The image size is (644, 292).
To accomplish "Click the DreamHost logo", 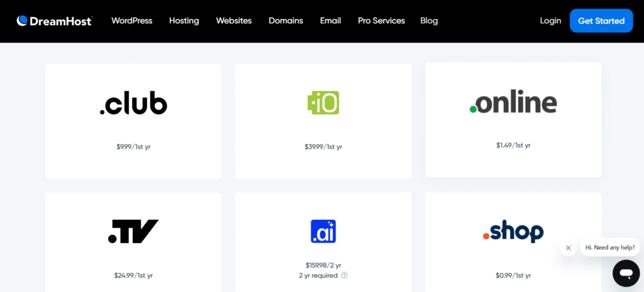I will coord(55,21).
